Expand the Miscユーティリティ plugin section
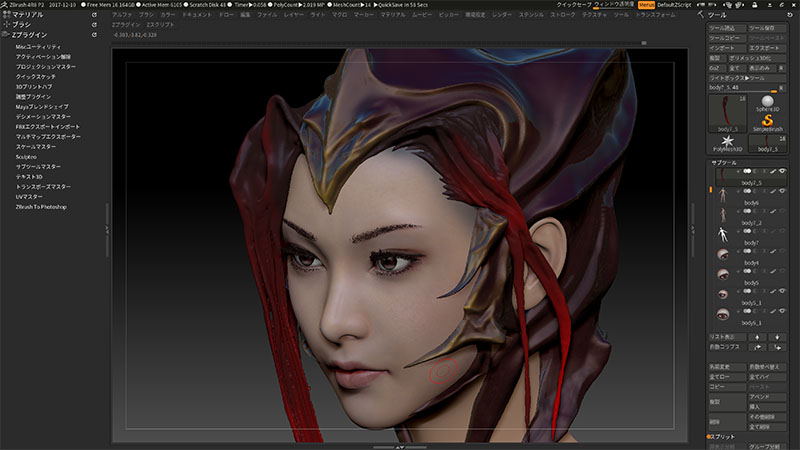 point(38,47)
